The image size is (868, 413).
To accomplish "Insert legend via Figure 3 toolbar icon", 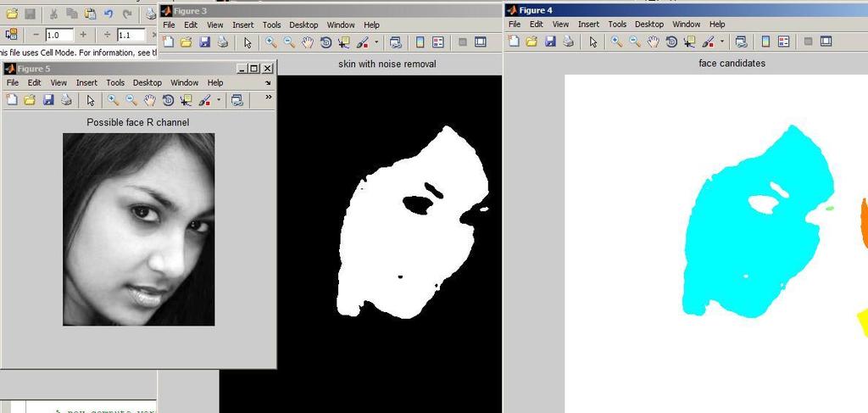I will click(x=438, y=42).
